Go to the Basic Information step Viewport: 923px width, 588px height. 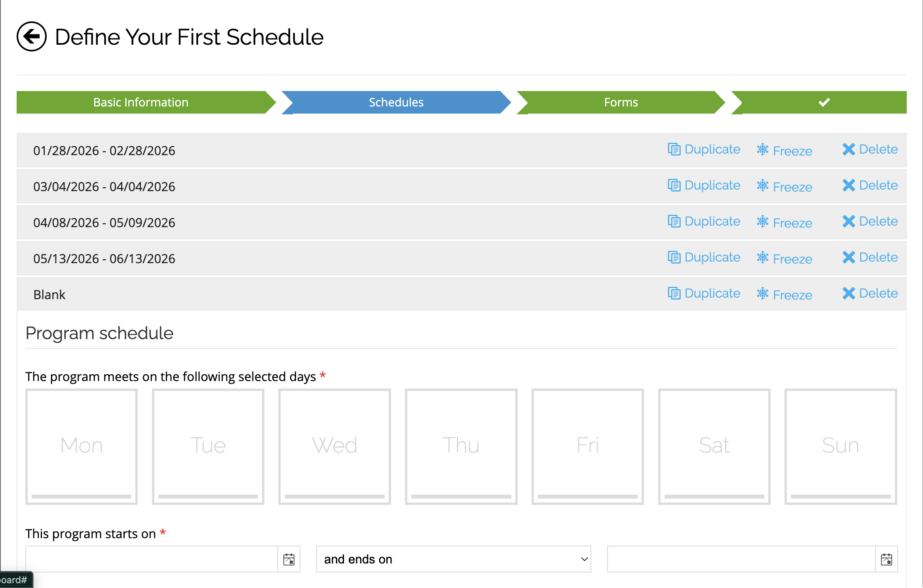[141, 102]
